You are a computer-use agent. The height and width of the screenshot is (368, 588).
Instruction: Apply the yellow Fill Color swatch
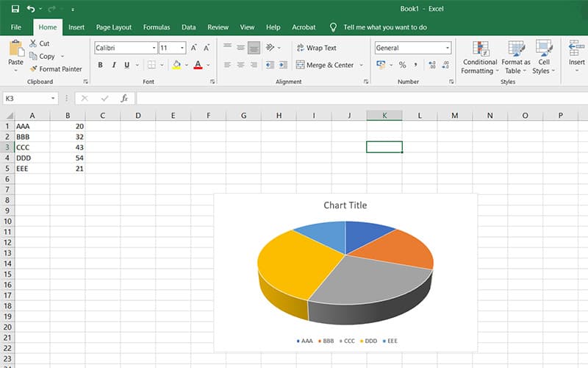tap(176, 65)
